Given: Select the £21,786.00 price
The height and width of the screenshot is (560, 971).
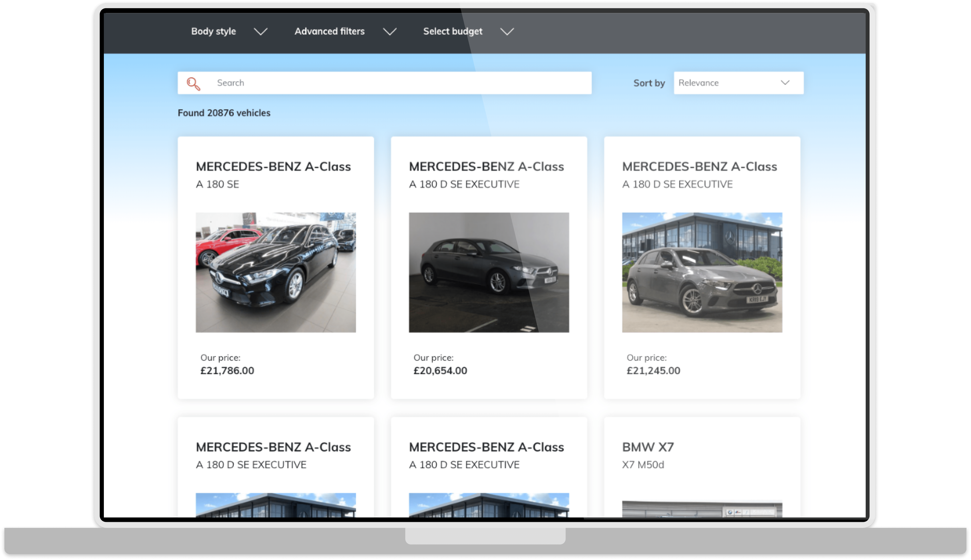Looking at the screenshot, I should coord(227,370).
